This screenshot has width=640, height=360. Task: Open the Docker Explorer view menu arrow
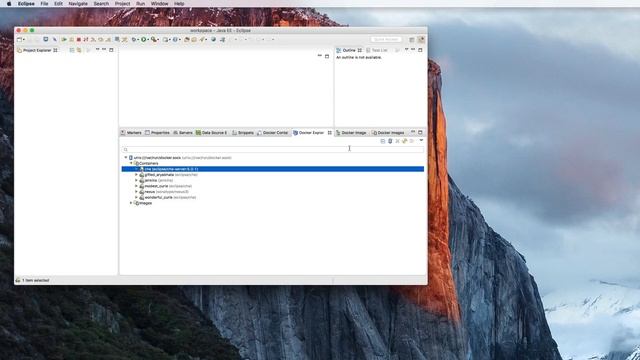click(421, 140)
